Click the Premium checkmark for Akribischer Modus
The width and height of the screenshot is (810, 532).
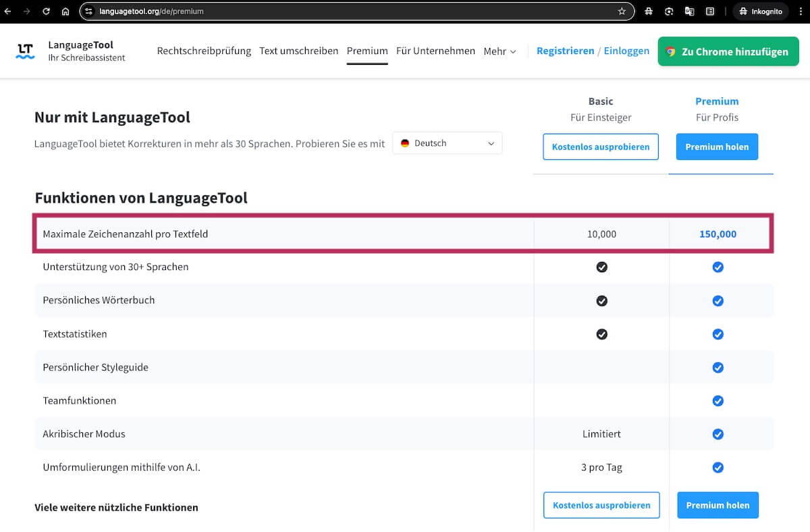point(718,434)
